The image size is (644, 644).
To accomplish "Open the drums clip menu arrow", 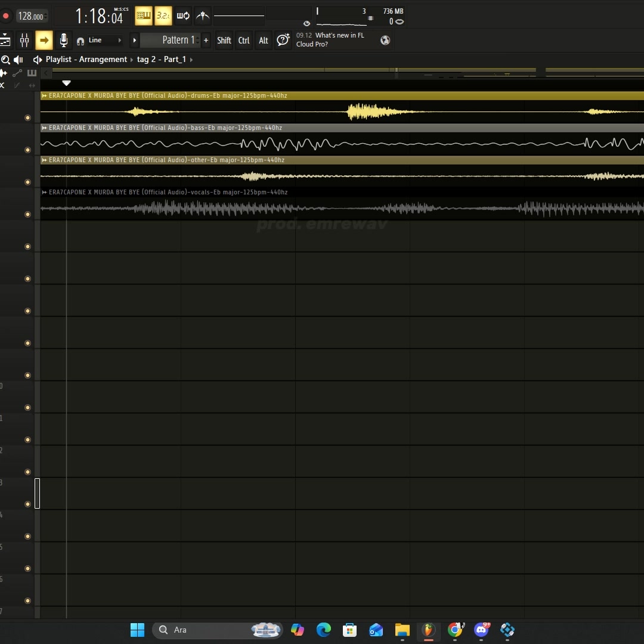I will (44, 95).
